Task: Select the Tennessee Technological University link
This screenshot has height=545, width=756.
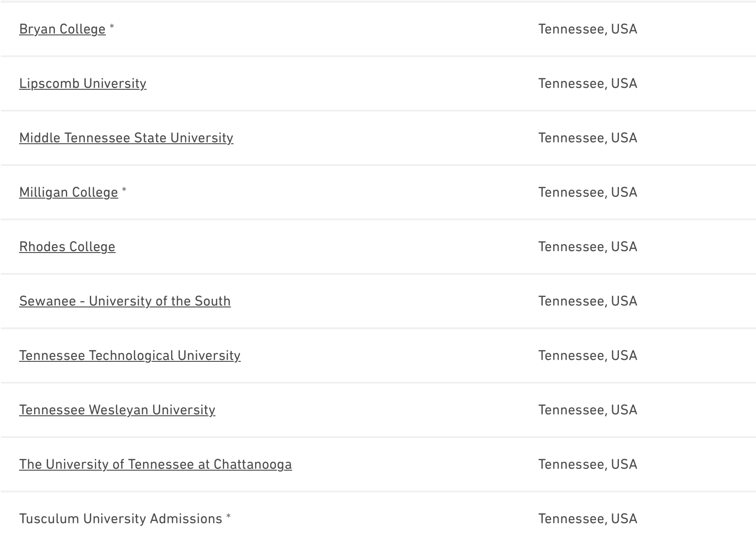Action: click(x=130, y=355)
